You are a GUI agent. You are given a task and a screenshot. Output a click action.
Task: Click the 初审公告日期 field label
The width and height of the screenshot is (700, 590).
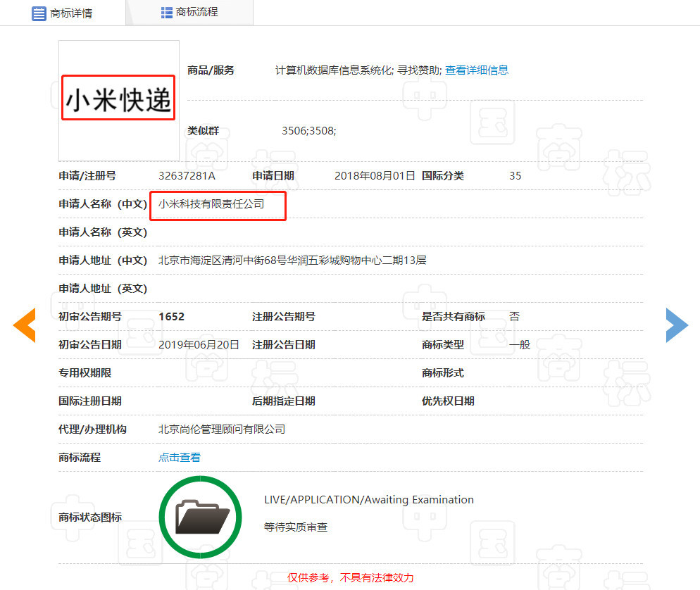point(90,344)
